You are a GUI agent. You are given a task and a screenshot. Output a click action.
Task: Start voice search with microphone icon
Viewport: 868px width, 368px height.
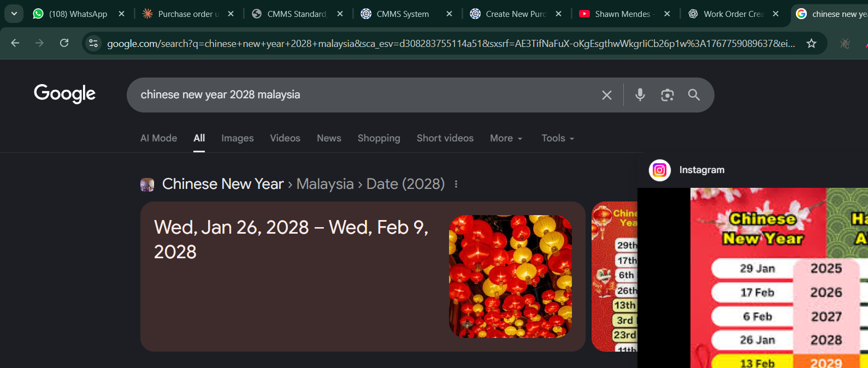pyautogui.click(x=640, y=95)
